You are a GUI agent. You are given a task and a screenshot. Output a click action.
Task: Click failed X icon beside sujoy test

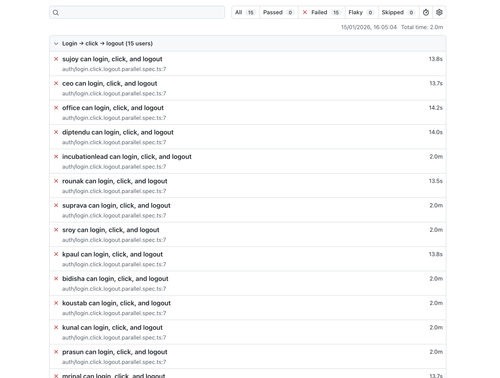click(x=56, y=59)
